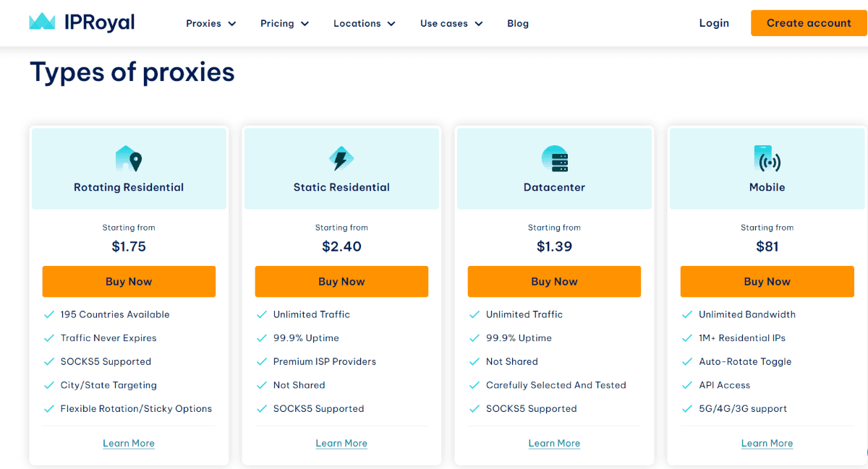Image resolution: width=868 pixels, height=469 pixels.
Task: Click the Rotating Residential card title
Action: click(x=129, y=187)
